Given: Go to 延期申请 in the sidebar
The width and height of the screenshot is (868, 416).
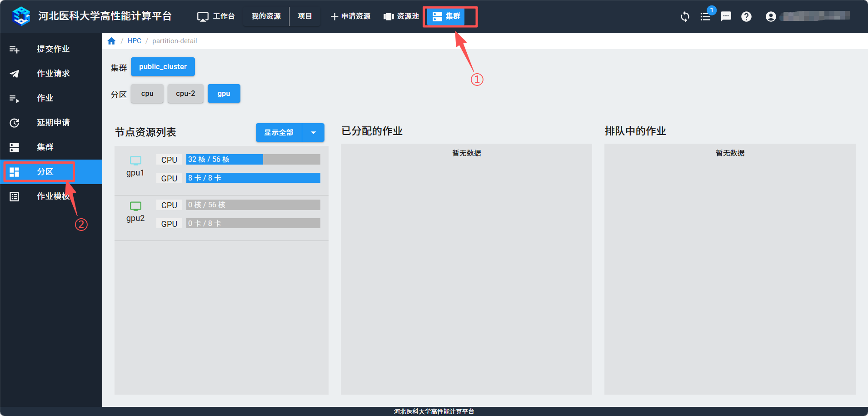Looking at the screenshot, I should [53, 123].
